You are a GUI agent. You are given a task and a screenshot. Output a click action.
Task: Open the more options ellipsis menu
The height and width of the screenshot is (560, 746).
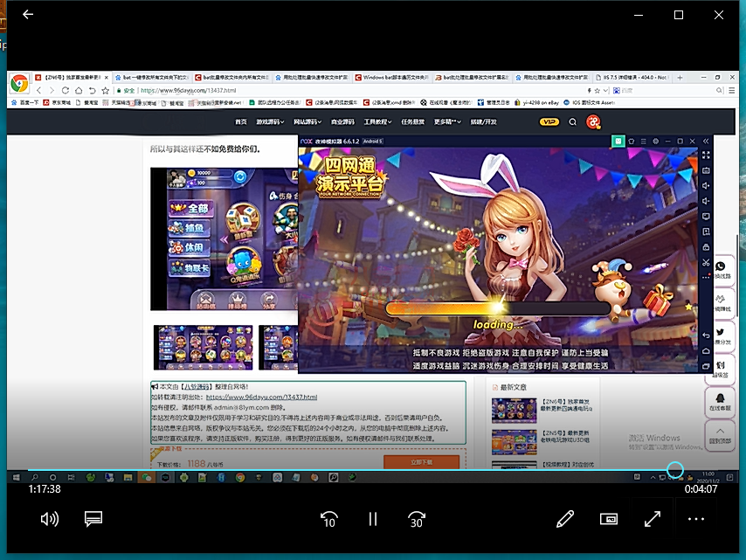click(x=696, y=519)
